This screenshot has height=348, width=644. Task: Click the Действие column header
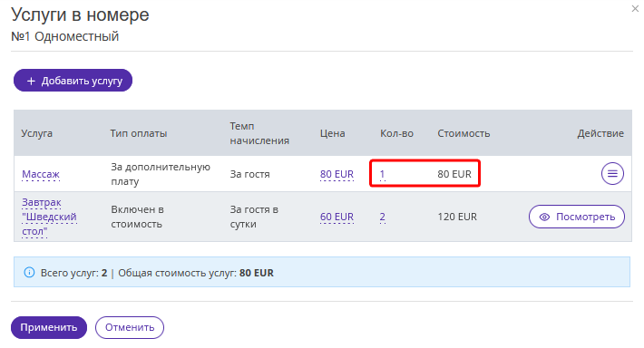600,133
